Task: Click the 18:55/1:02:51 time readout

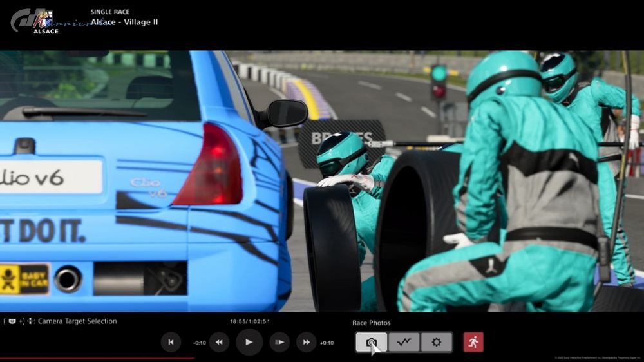Action: coord(250,321)
